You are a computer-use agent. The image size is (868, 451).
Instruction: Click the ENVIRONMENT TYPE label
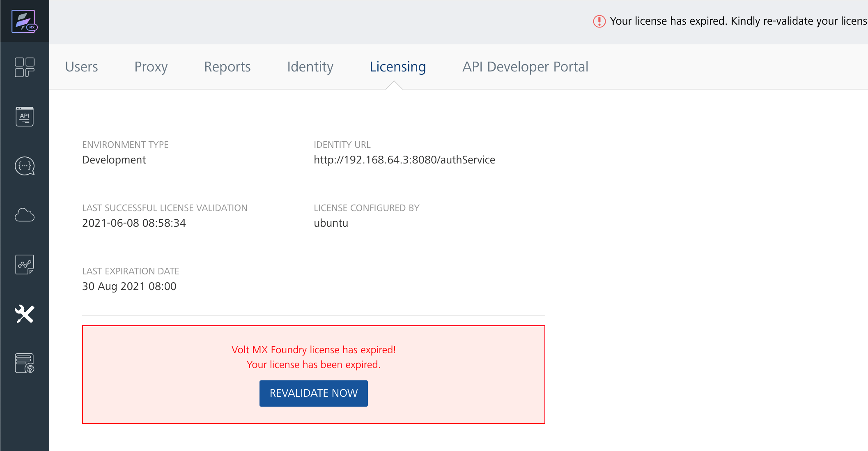tap(125, 145)
